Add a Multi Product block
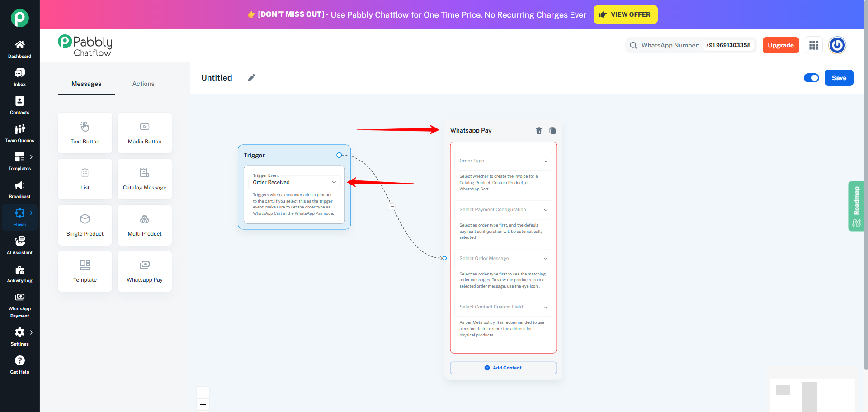The width and height of the screenshot is (868, 412). (145, 225)
